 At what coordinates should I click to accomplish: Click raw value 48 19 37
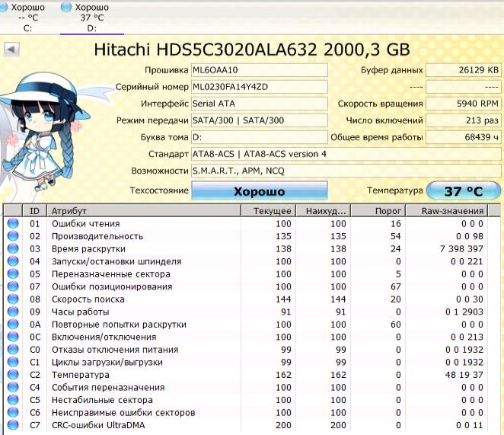point(464,375)
